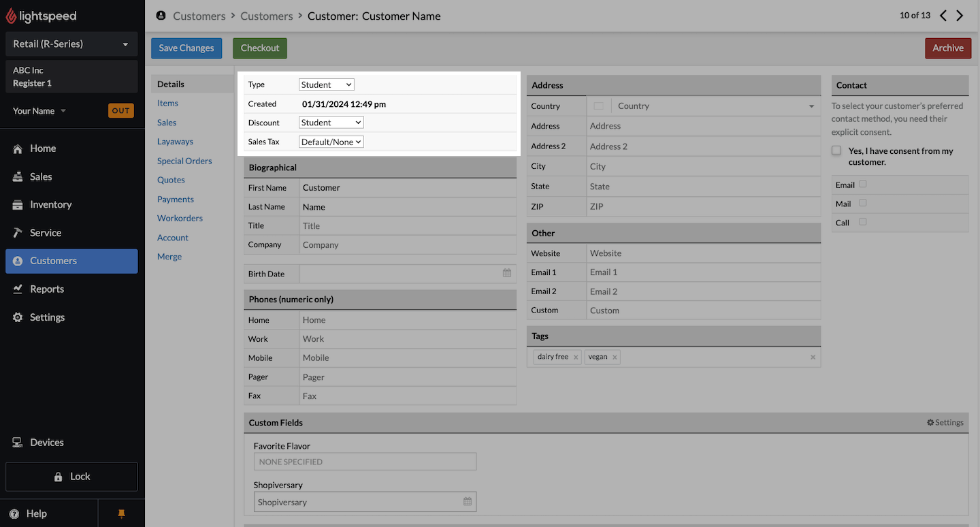
Task: Toggle the Email contact checkbox
Action: coord(863,184)
